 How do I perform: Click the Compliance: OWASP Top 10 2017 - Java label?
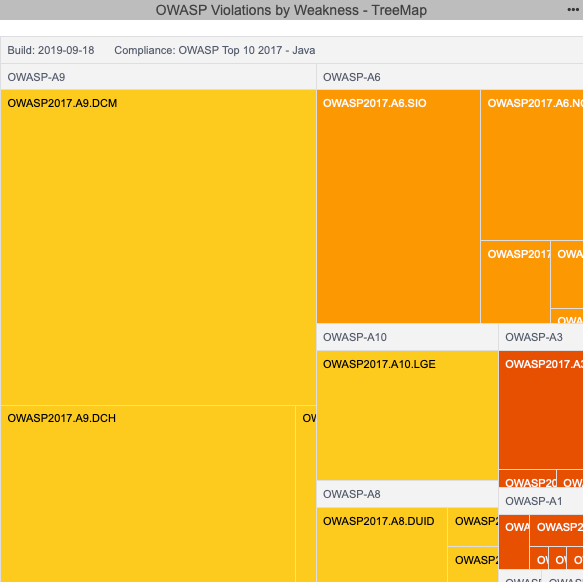tap(215, 50)
